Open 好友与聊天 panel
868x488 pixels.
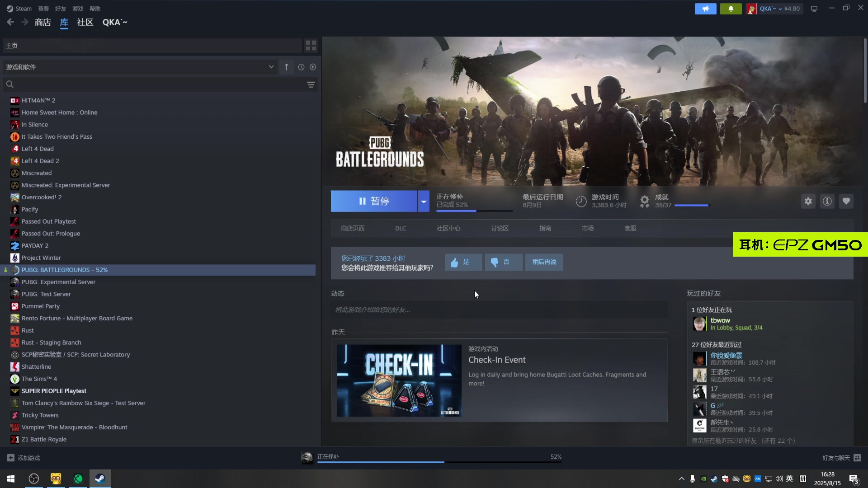point(841,458)
